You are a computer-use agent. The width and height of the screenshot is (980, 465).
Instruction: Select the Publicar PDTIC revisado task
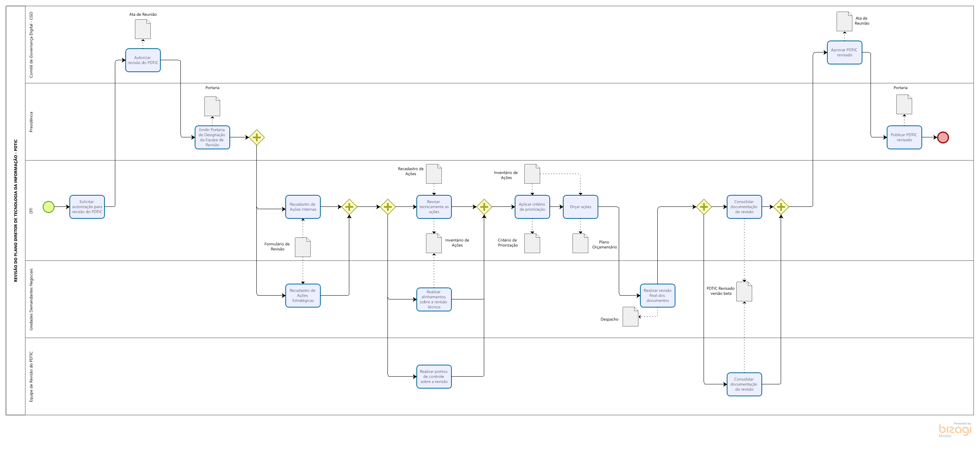coord(904,137)
